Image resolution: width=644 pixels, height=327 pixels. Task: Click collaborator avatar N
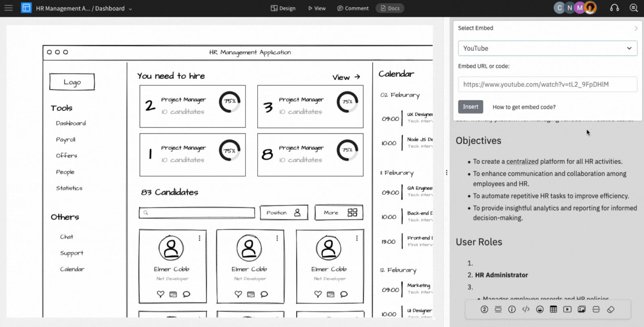click(570, 8)
